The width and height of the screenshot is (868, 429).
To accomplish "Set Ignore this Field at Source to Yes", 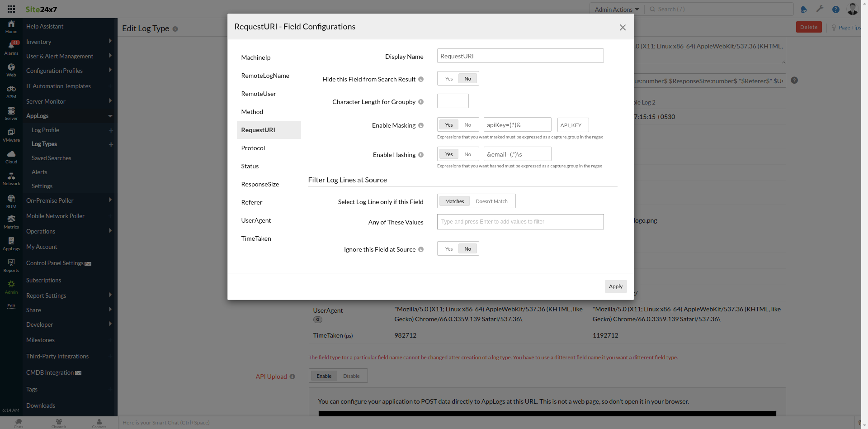I will point(448,248).
